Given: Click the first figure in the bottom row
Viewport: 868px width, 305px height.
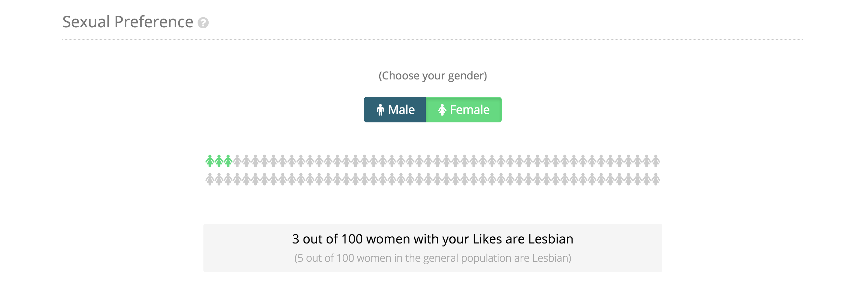Looking at the screenshot, I should 210,179.
